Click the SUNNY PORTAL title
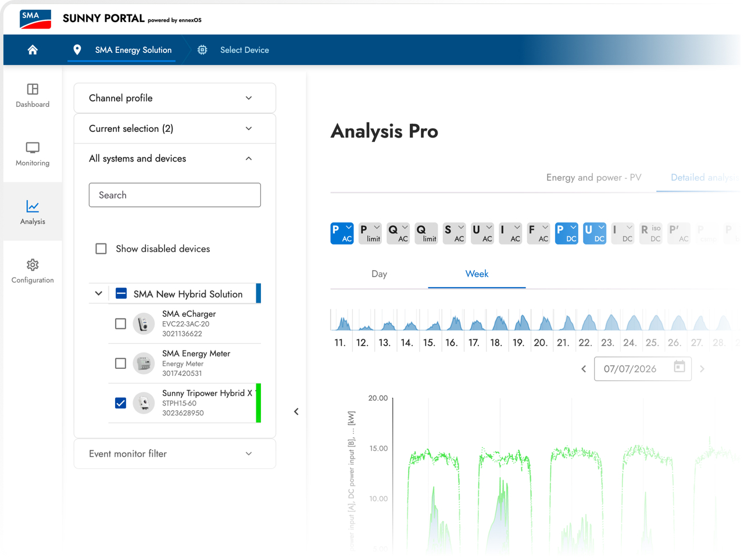The image size is (744, 560). [103, 18]
